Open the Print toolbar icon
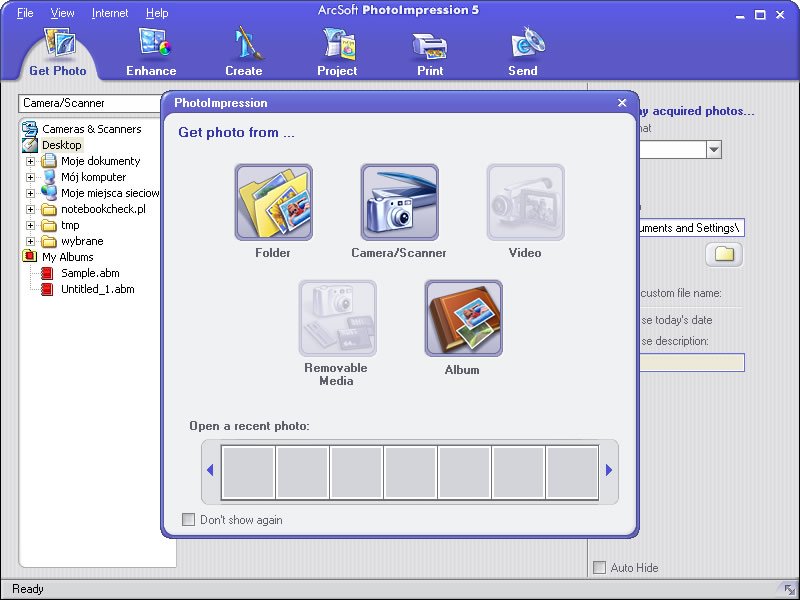800x600 pixels. point(430,47)
